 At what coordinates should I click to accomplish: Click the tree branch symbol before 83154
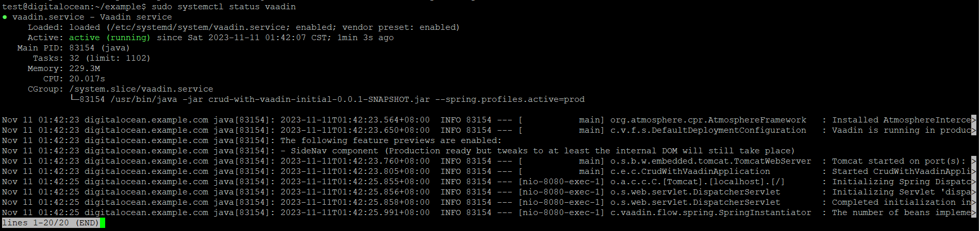click(x=74, y=99)
